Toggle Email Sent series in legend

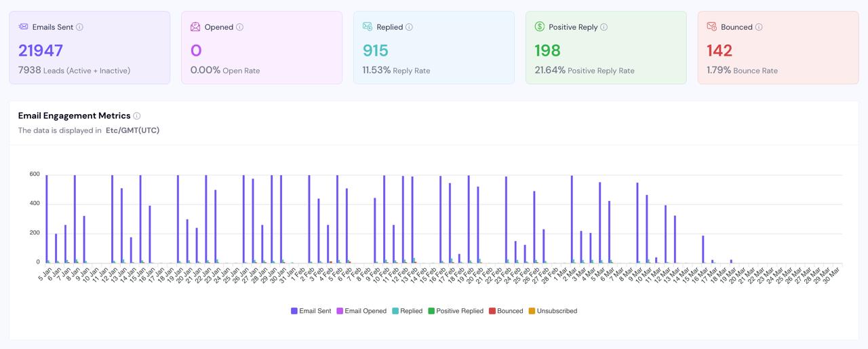[311, 311]
